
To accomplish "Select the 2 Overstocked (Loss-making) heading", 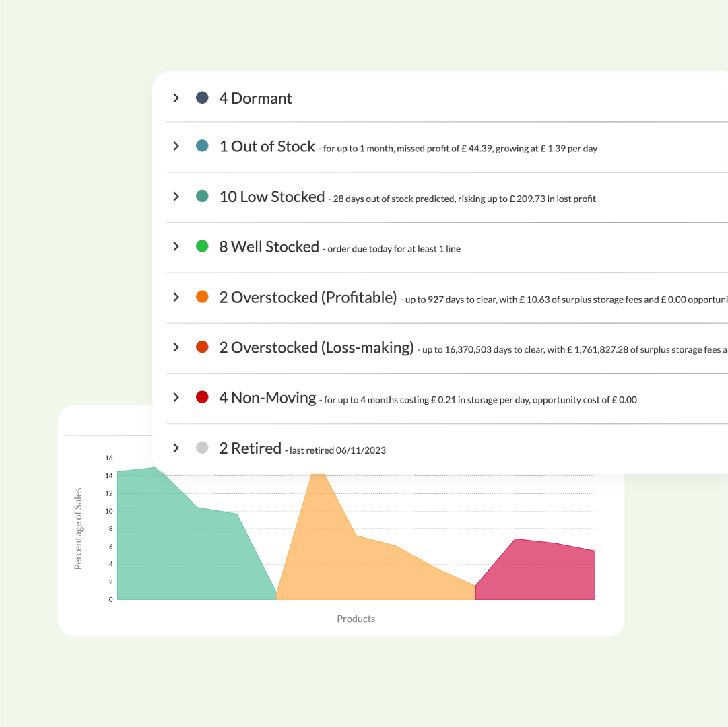I will coord(316,347).
